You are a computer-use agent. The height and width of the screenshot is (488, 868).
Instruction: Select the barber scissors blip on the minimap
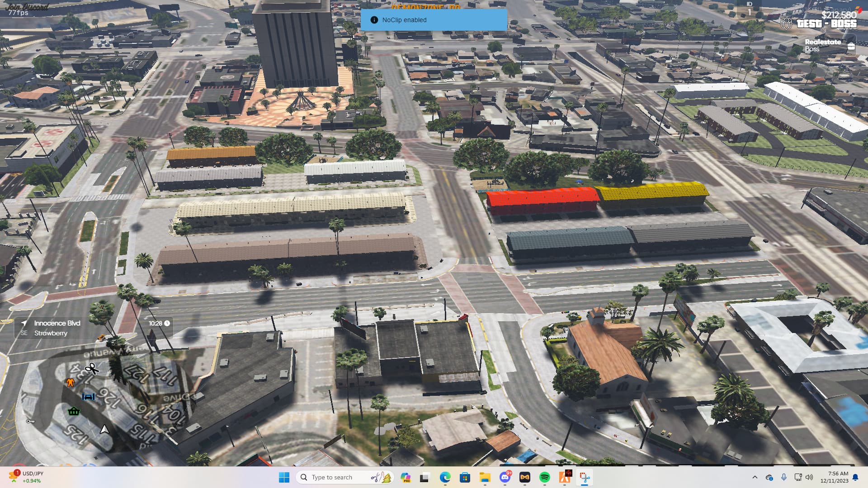click(91, 369)
